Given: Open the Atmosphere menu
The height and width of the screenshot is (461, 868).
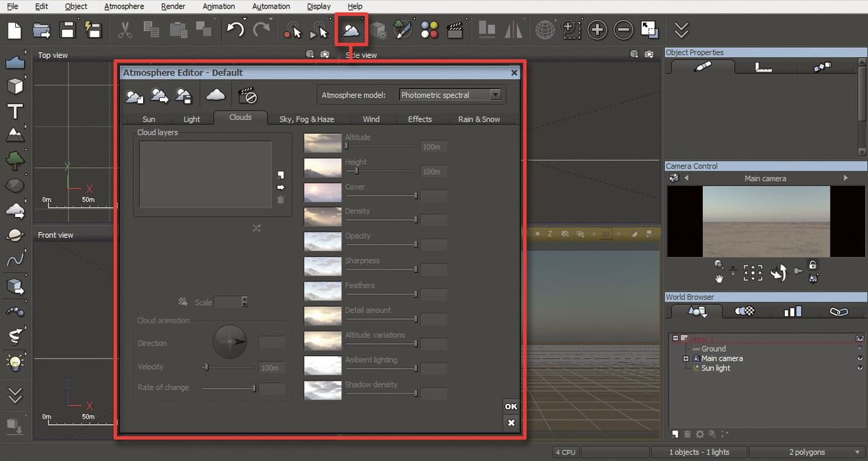Looking at the screenshot, I should click(124, 6).
